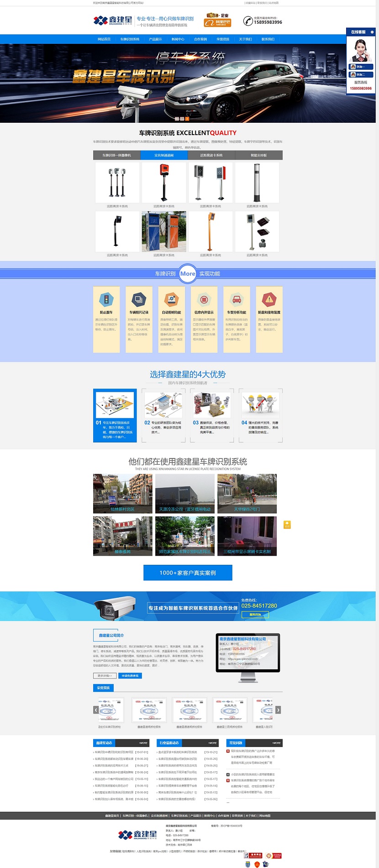Click the 鑫建星 logo in the header
Image resolution: width=379 pixels, height=868 pixels.
tap(113, 20)
